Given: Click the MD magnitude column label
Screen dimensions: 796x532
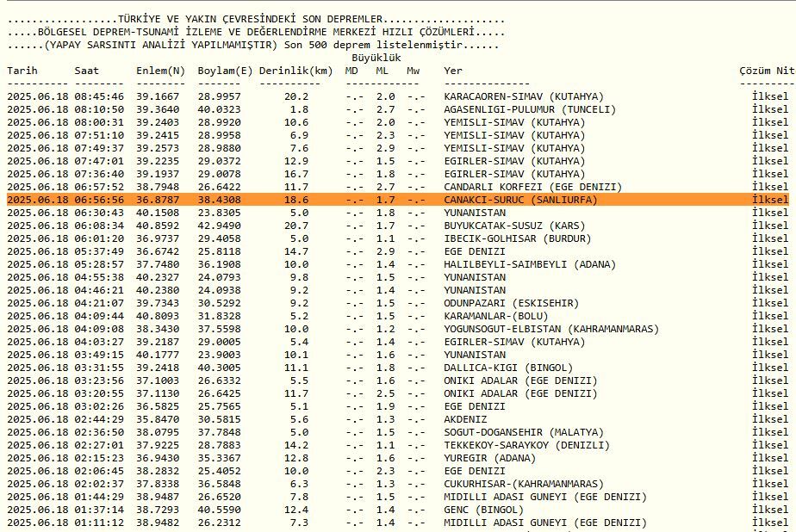Looking at the screenshot, I should click(351, 71).
